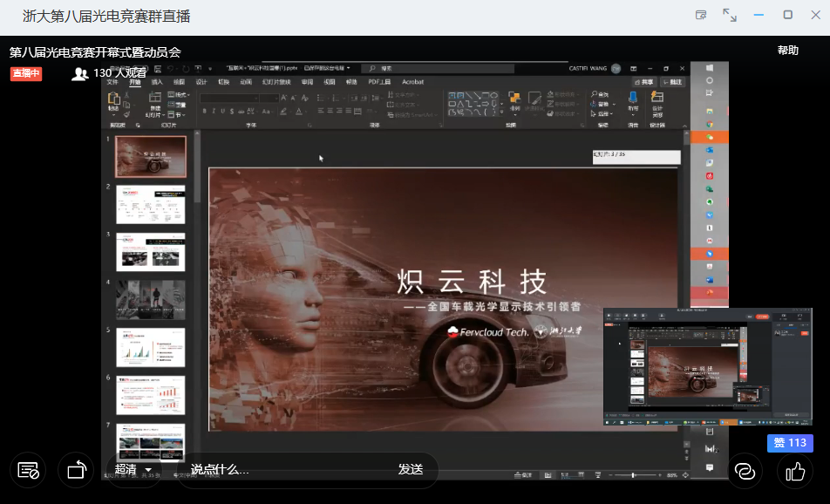The width and height of the screenshot is (830, 504).
Task: Select slide 3 thumbnail in slide panel
Action: click(x=151, y=252)
